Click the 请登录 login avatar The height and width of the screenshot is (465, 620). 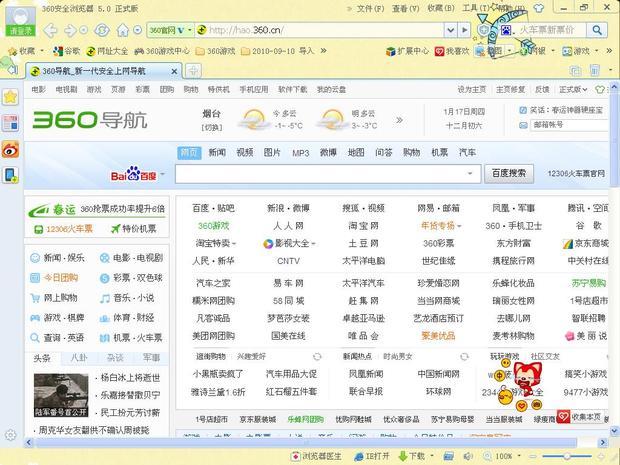[20, 21]
